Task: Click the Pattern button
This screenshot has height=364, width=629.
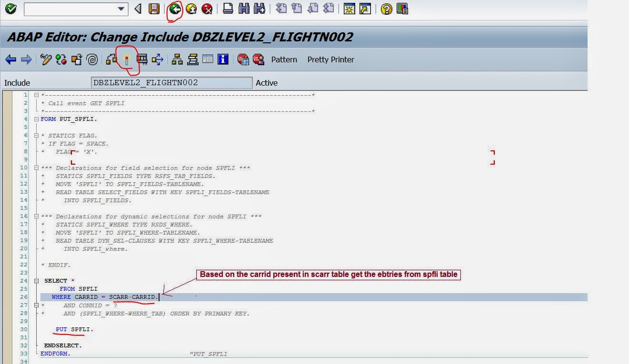Action: coord(284,59)
